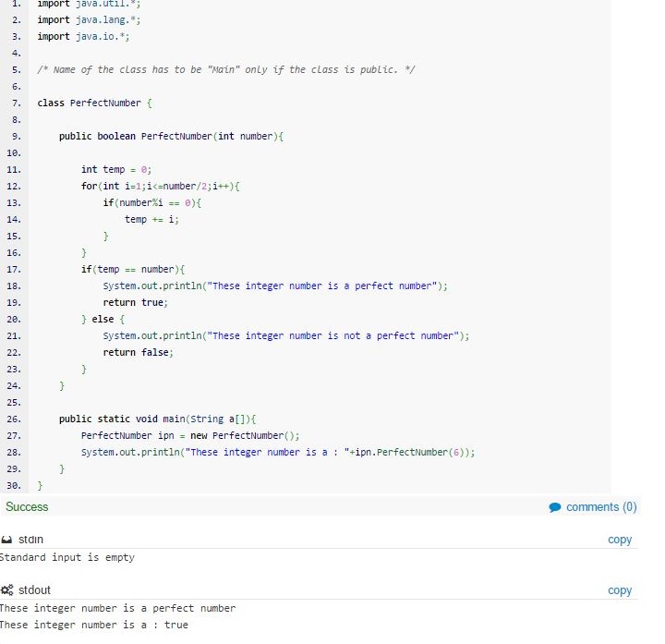Click 'if(number%i == 0){' line
The height and width of the screenshot is (644, 665).
pyautogui.click(x=152, y=202)
